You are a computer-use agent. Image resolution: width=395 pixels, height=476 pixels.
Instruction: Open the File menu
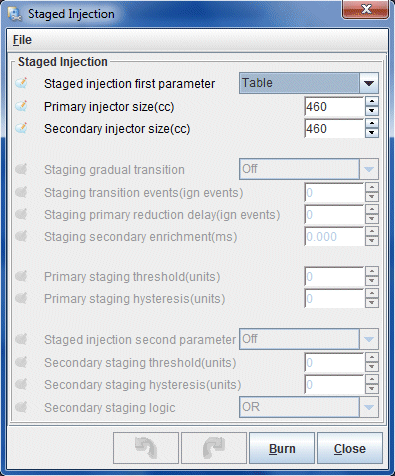pos(22,40)
